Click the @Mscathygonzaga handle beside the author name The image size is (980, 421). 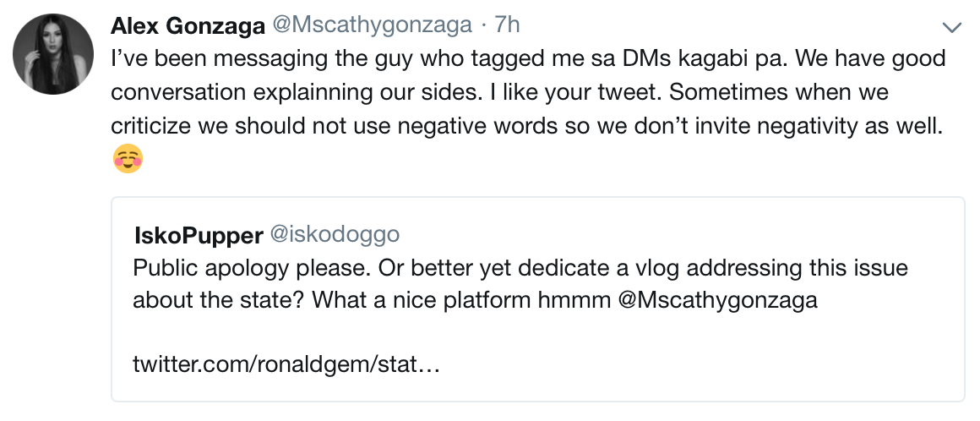pyautogui.click(x=370, y=26)
